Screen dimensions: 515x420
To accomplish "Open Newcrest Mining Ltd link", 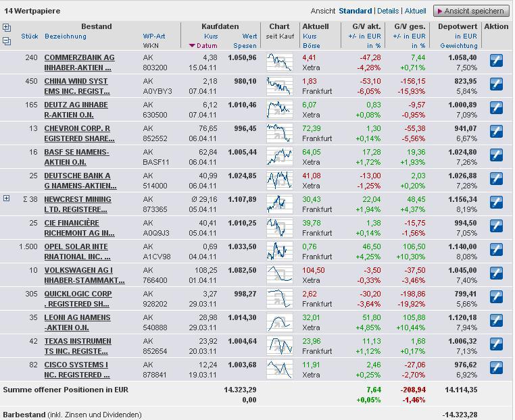I will 78,204.
